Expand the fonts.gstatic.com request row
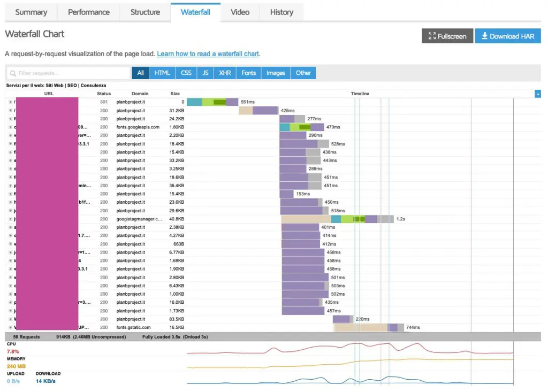The width and height of the screenshot is (548, 392). (x=10, y=327)
